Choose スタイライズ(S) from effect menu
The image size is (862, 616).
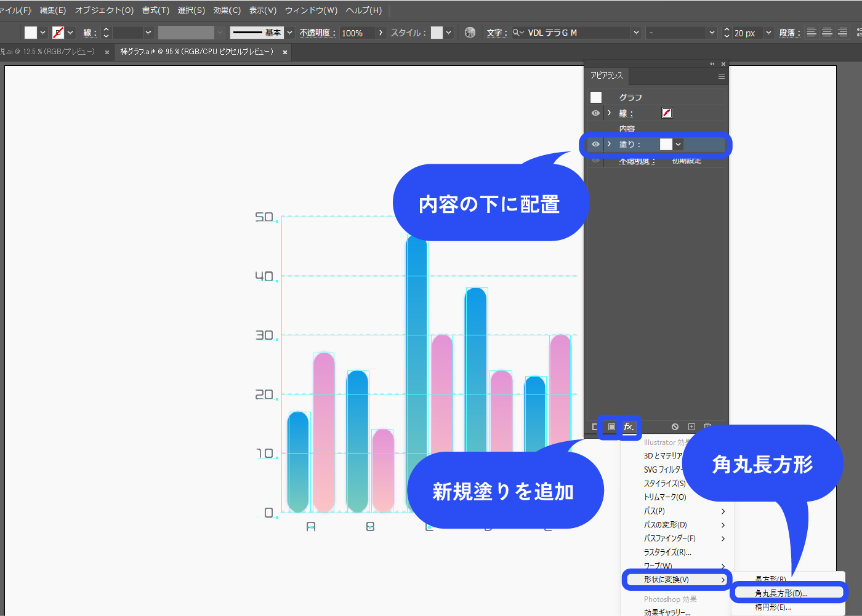click(x=664, y=484)
